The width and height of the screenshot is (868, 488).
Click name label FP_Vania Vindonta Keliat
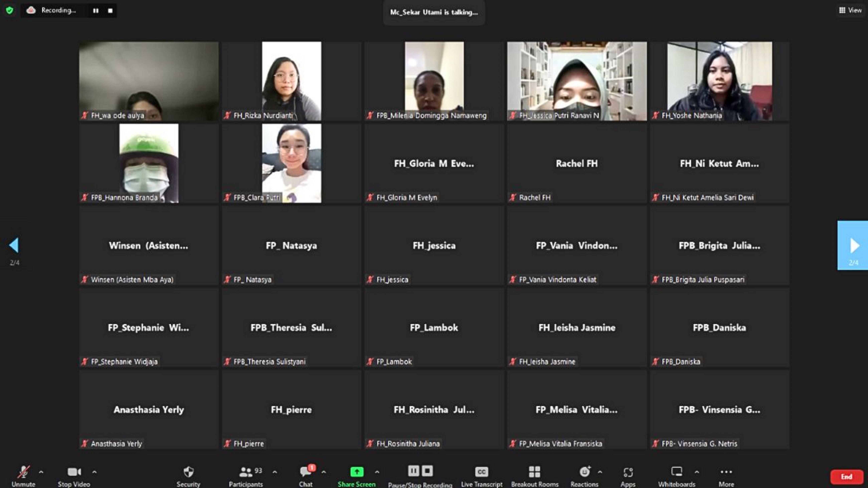[x=558, y=279]
